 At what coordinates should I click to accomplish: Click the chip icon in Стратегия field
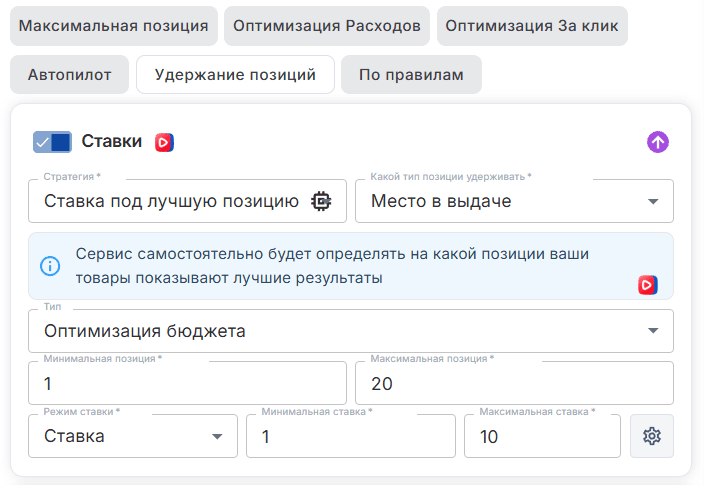[x=321, y=201]
